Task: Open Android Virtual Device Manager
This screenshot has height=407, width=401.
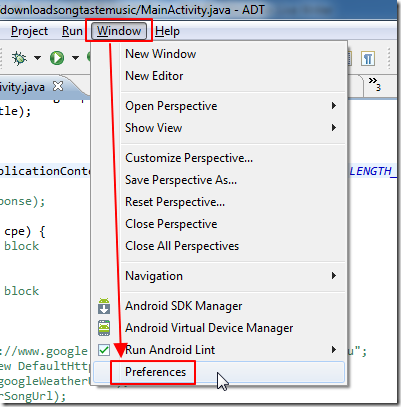Action: click(x=219, y=328)
